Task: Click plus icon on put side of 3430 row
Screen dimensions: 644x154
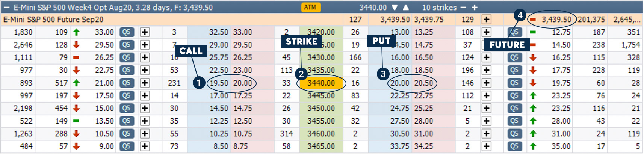Action: tap(487, 57)
